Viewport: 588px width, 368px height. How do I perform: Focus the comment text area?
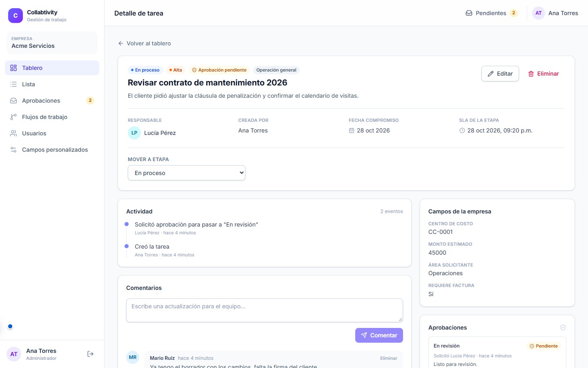pyautogui.click(x=265, y=310)
